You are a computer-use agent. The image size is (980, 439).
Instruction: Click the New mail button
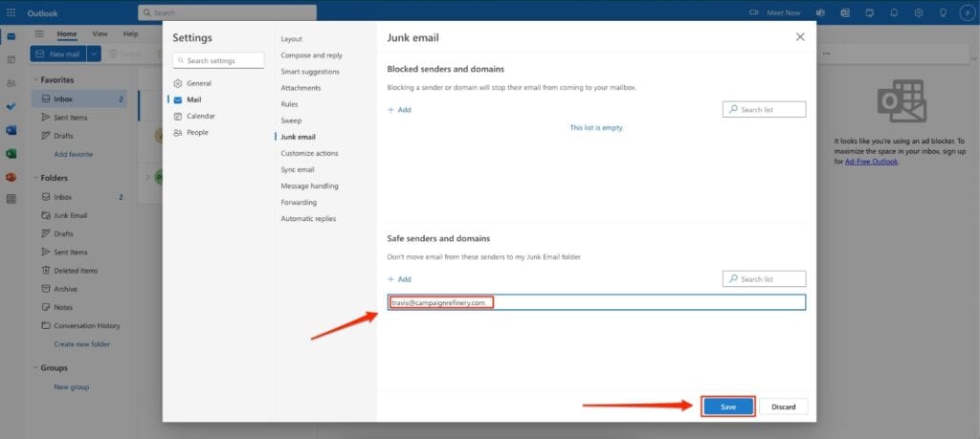pos(57,54)
